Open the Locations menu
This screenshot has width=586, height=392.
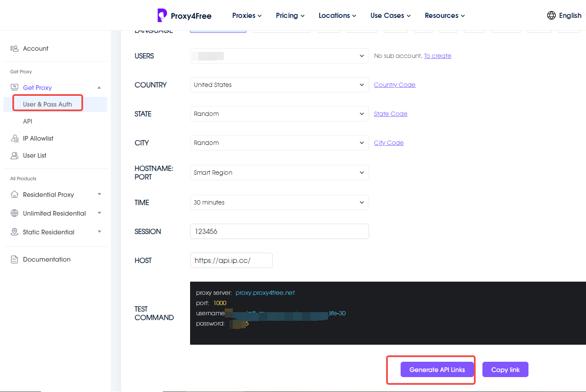(x=338, y=15)
